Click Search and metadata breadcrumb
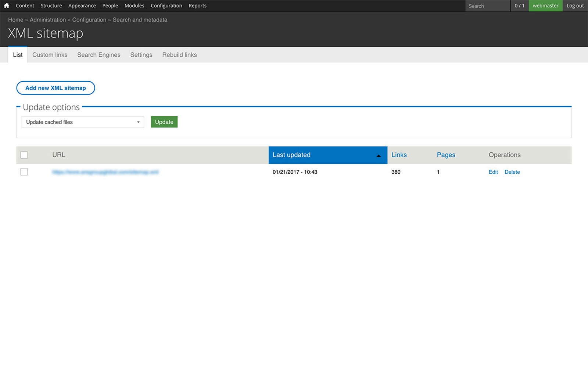 [140, 20]
